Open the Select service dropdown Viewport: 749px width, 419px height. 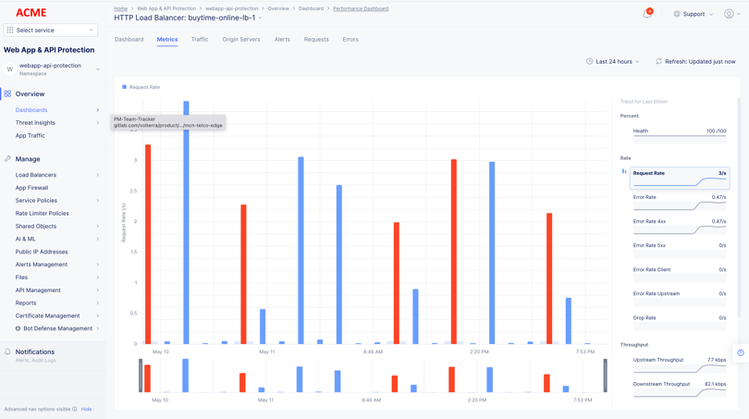[x=50, y=30]
